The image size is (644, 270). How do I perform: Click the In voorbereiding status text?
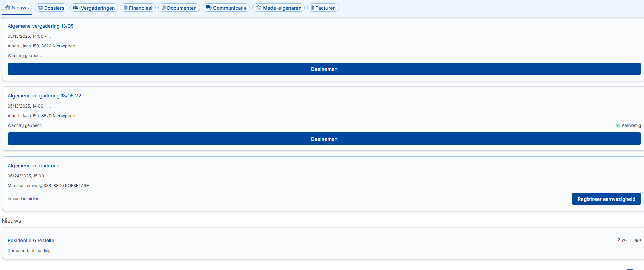coord(24,199)
